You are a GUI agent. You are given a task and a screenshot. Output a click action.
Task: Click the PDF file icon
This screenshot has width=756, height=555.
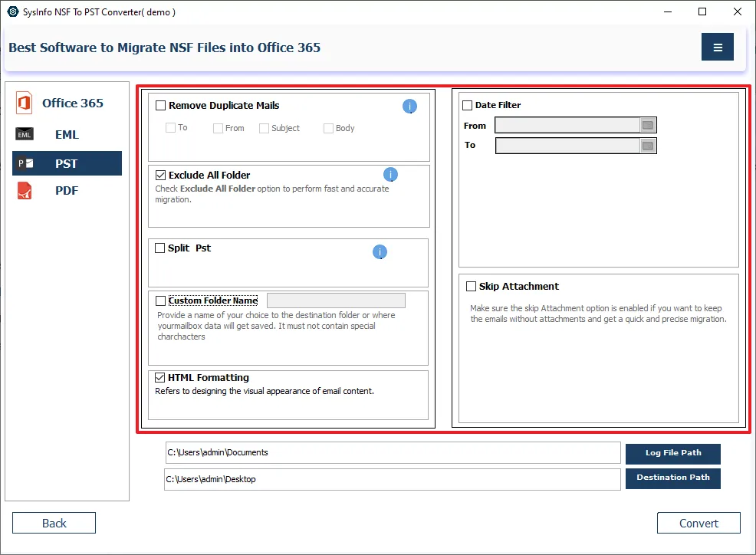click(25, 191)
